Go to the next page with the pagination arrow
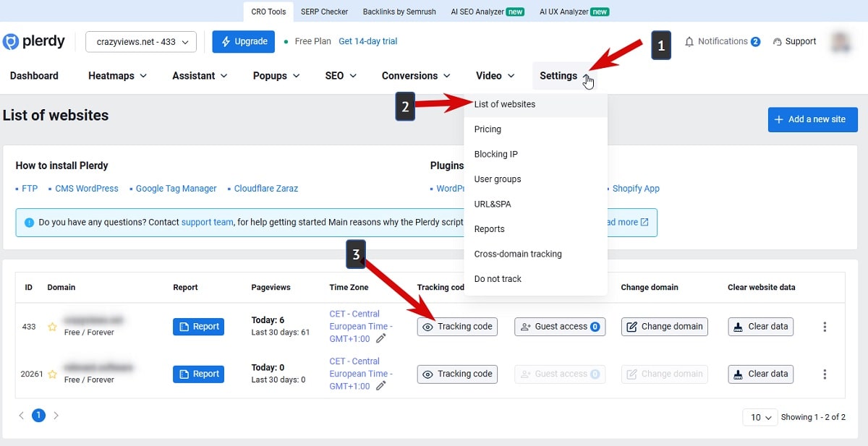This screenshot has width=868, height=446. [x=57, y=415]
